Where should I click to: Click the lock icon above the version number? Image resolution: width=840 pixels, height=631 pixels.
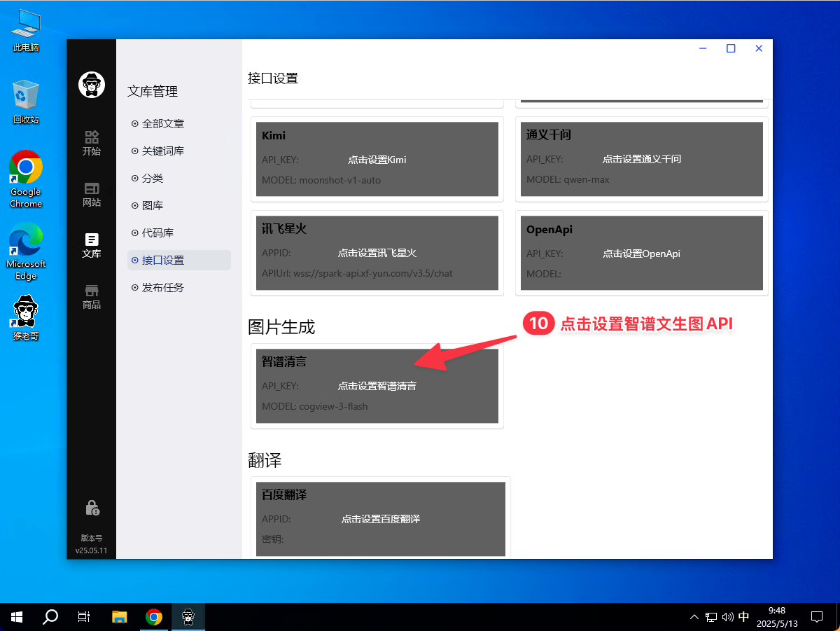point(92,507)
